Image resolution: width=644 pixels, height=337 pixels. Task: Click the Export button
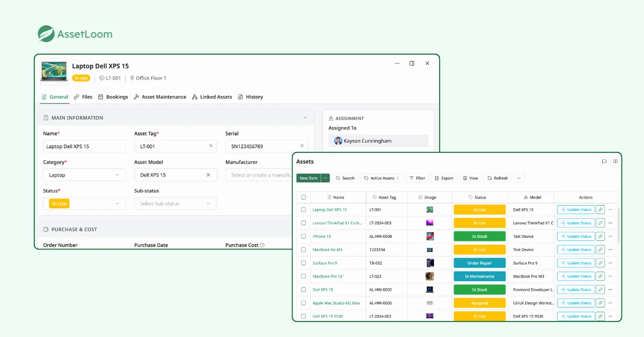[444, 178]
